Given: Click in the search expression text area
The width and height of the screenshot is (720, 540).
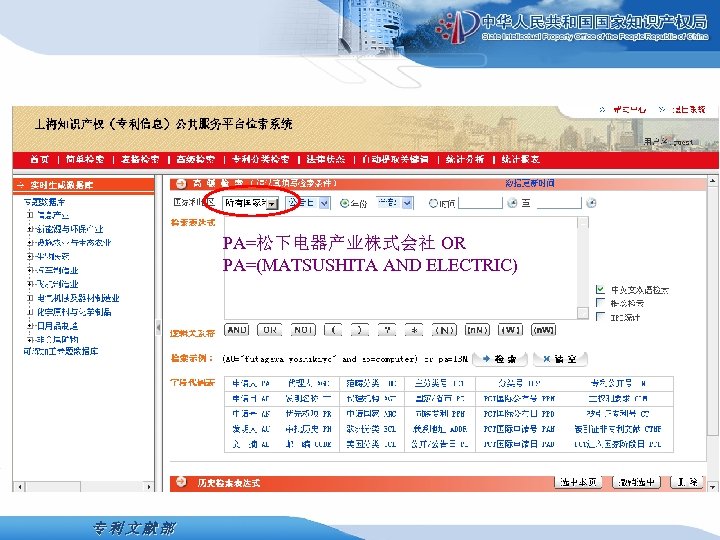Looking at the screenshot, I should pos(400,268).
